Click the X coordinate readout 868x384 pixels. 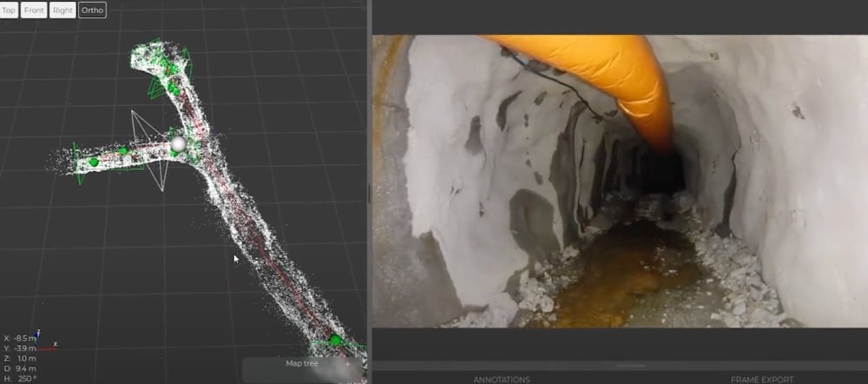tap(21, 338)
